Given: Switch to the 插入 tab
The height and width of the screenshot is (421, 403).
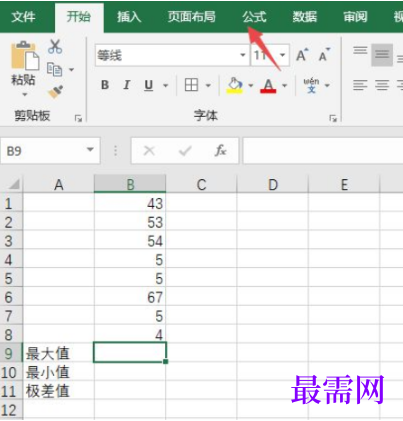Looking at the screenshot, I should pos(129,17).
